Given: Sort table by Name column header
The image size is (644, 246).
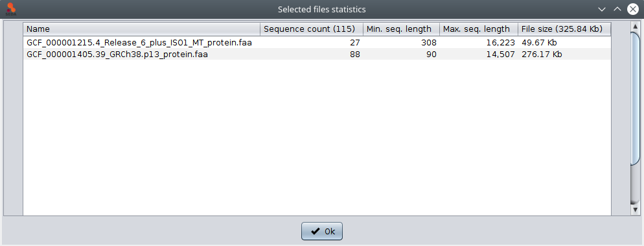Looking at the screenshot, I should pos(142,29).
